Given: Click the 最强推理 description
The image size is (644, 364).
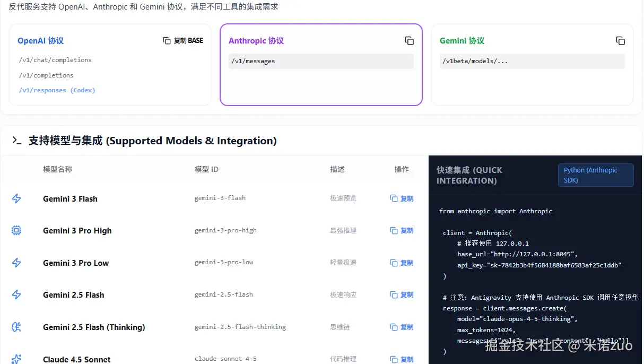Looking at the screenshot, I should coord(343,230).
